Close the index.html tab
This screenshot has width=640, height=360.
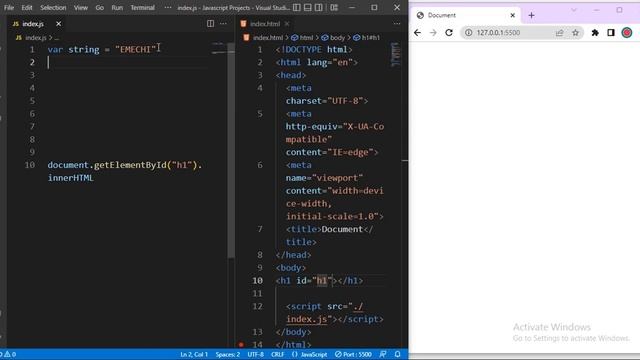point(287,24)
